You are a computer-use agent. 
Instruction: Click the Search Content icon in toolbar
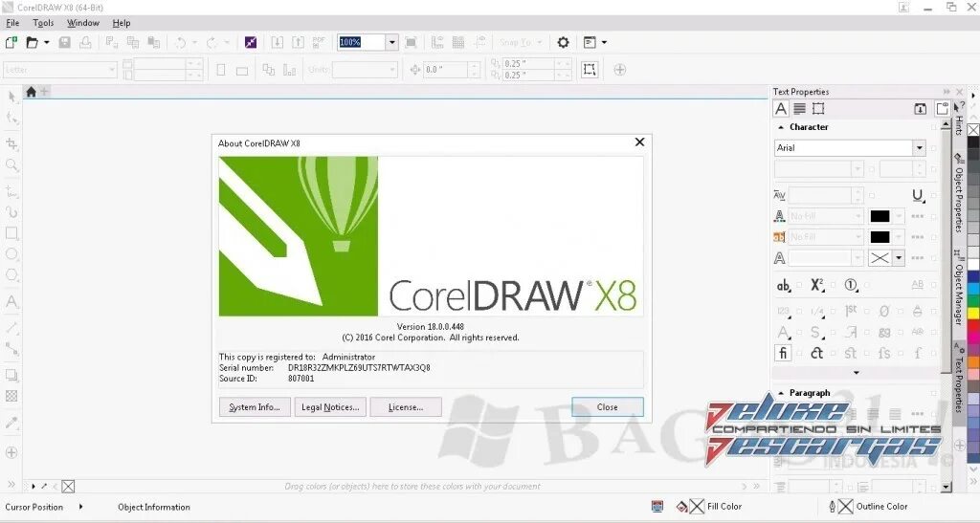251,42
